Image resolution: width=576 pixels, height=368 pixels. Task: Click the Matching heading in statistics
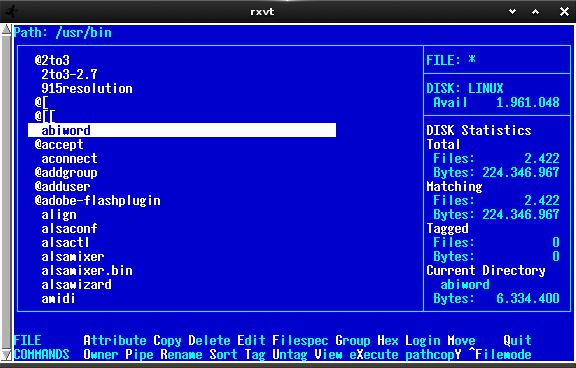(454, 186)
